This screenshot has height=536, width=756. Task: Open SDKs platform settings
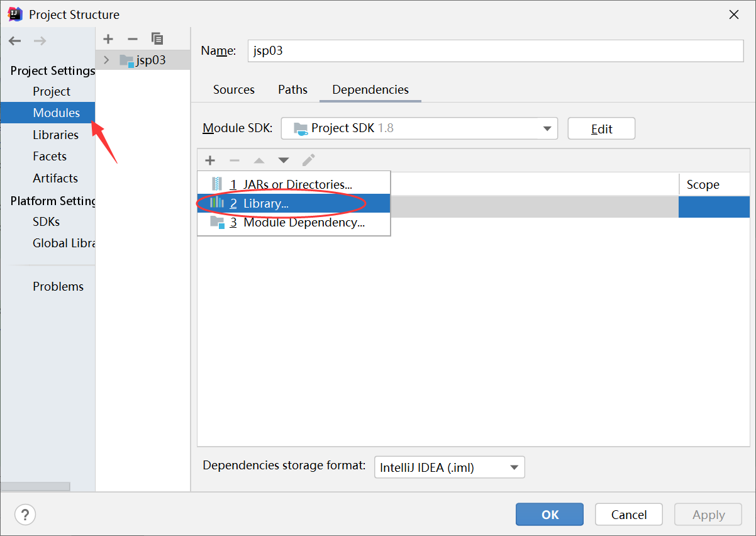(x=46, y=221)
